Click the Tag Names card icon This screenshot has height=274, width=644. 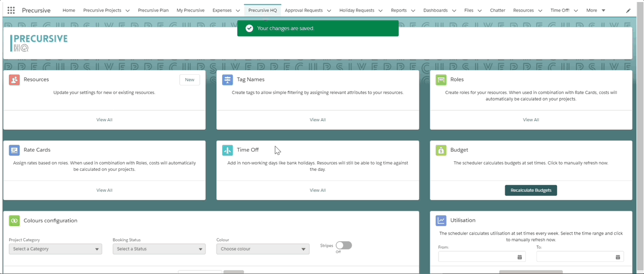[228, 80]
